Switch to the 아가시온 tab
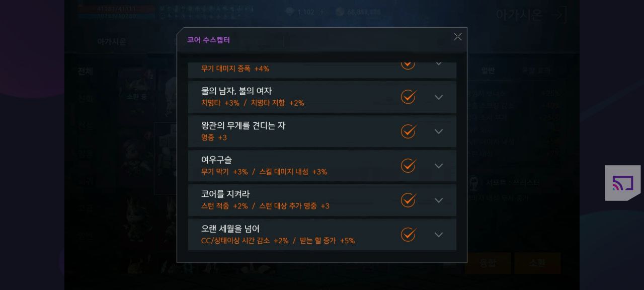644x290 pixels. [112, 42]
